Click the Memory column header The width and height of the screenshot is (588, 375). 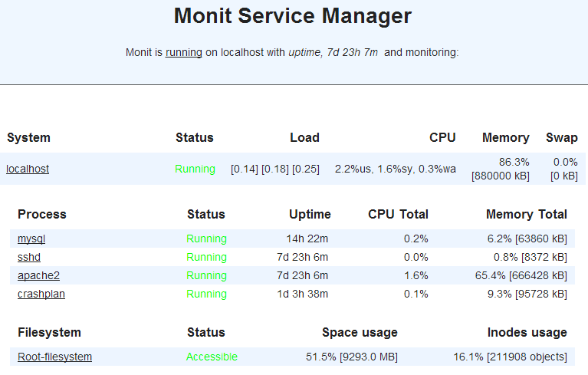(x=506, y=137)
